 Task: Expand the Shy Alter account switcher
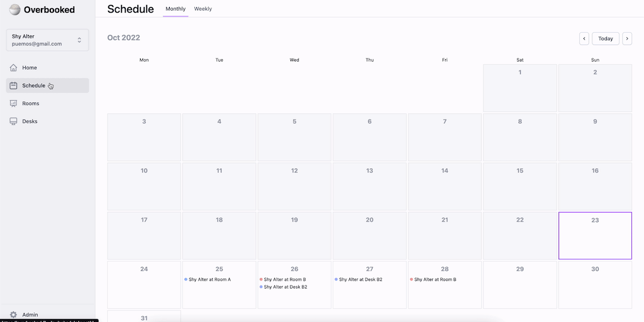click(x=79, y=40)
